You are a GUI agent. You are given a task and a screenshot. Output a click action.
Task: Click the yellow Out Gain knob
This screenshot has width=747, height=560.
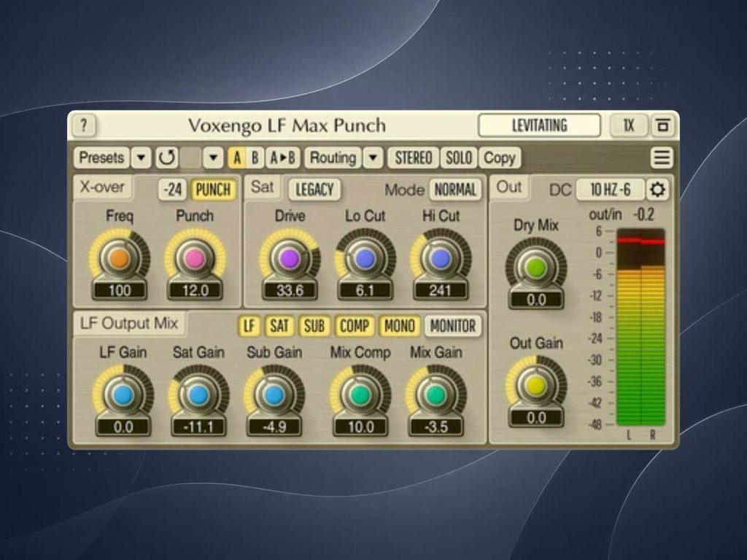[x=536, y=386]
